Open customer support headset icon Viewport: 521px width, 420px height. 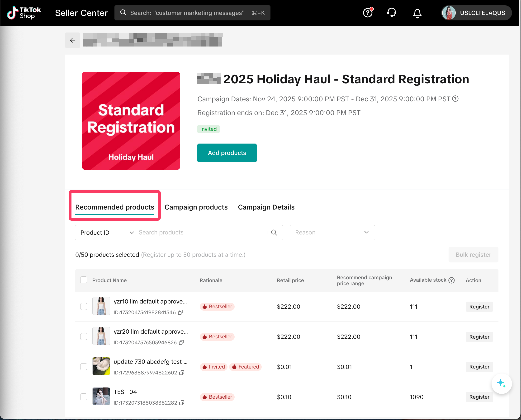(392, 13)
